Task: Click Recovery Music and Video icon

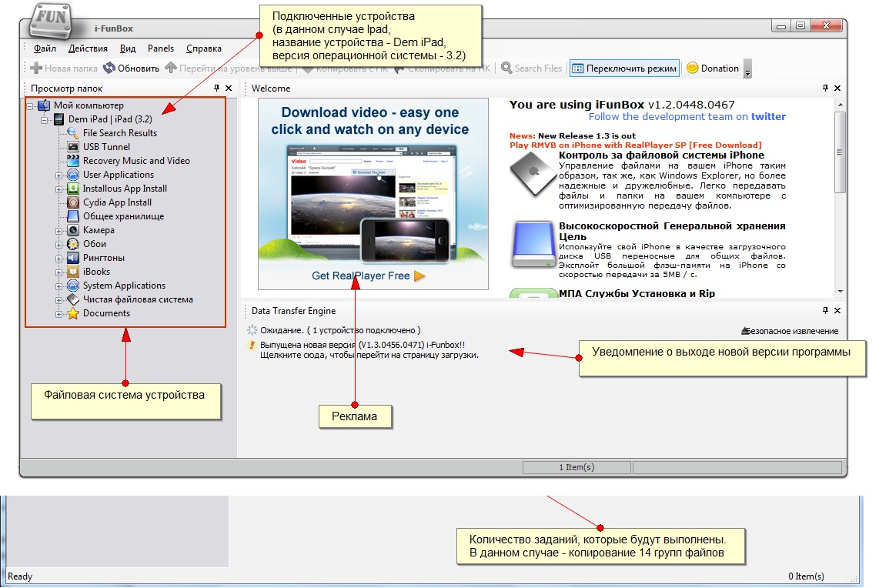Action: 73,161
